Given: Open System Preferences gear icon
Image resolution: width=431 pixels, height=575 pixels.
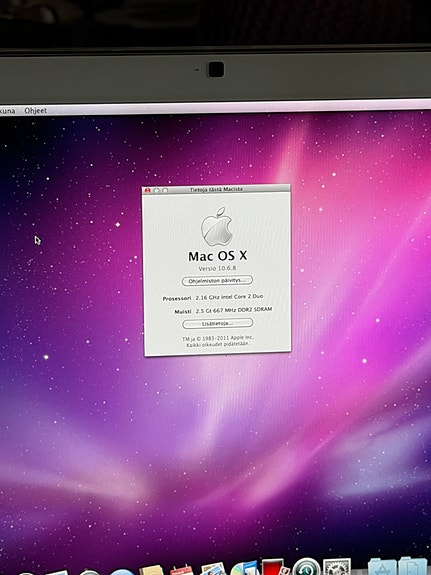Looking at the screenshot, I should click(x=337, y=567).
